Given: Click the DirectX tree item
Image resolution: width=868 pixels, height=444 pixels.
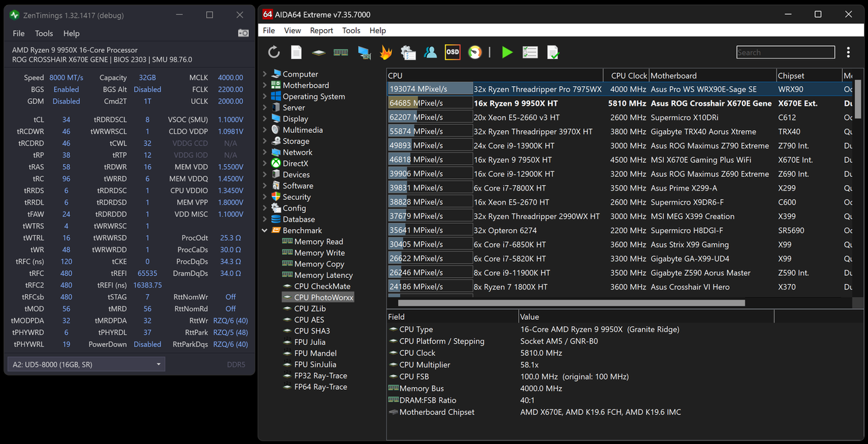Looking at the screenshot, I should [295, 163].
